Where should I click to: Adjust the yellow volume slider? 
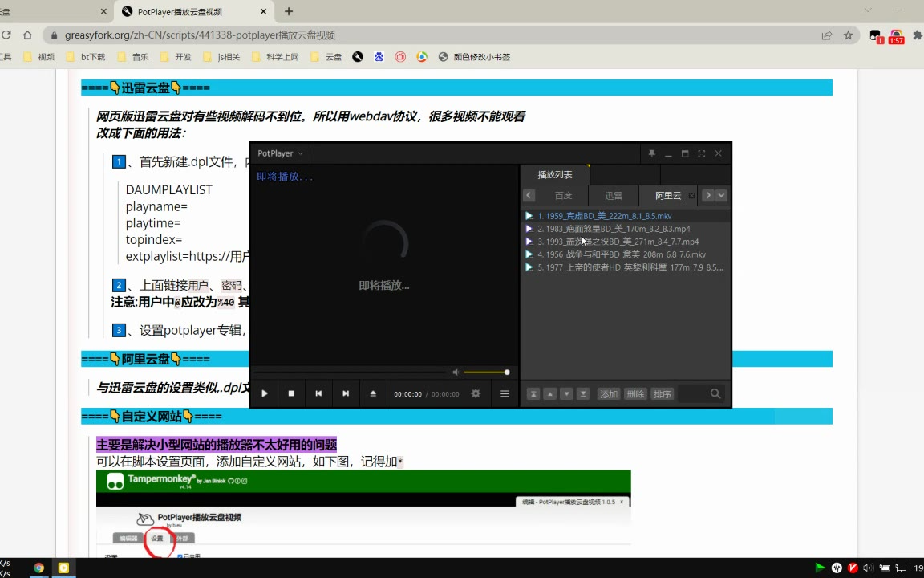coord(485,372)
